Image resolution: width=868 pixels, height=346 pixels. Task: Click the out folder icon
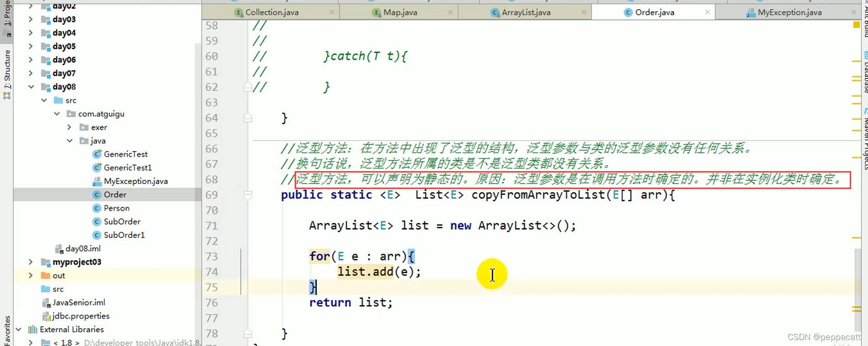[46, 275]
